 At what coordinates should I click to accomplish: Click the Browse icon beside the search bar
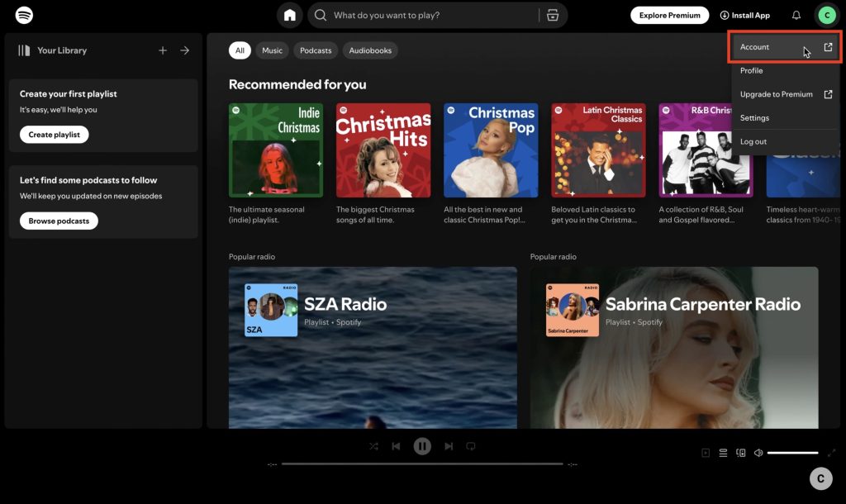click(x=553, y=15)
